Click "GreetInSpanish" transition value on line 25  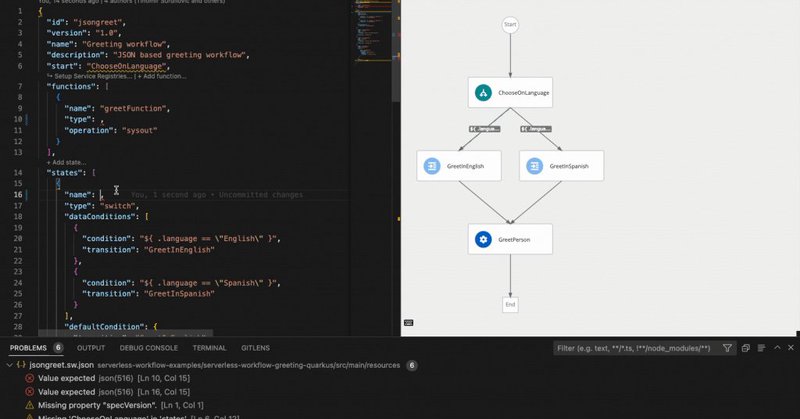tap(179, 293)
